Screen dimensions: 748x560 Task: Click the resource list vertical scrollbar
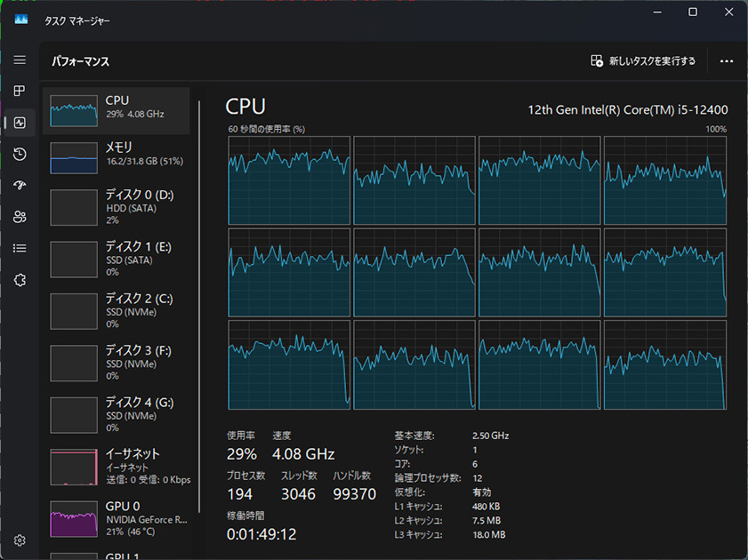click(199, 307)
